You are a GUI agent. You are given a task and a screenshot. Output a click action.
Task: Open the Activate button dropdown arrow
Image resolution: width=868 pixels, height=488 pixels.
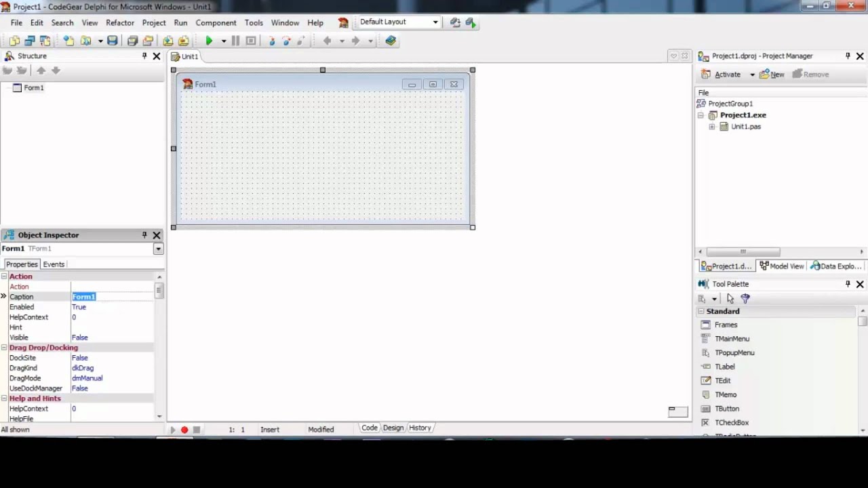tap(752, 75)
